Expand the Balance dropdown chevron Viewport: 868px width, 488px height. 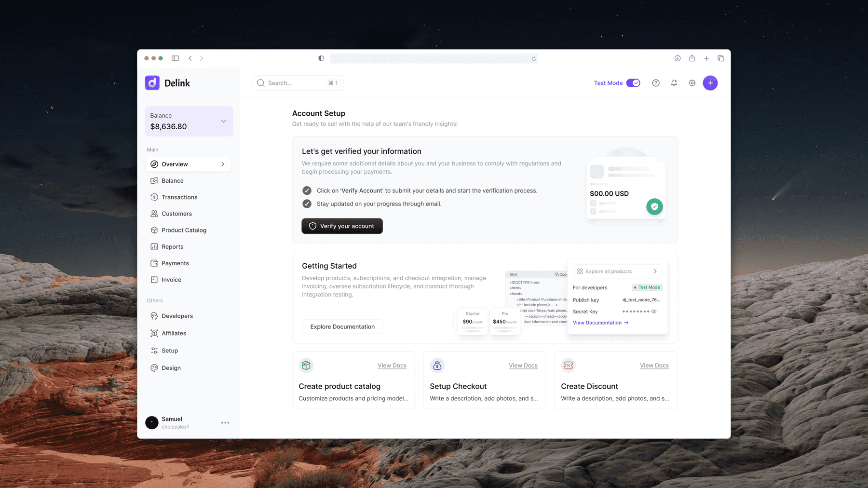point(224,122)
